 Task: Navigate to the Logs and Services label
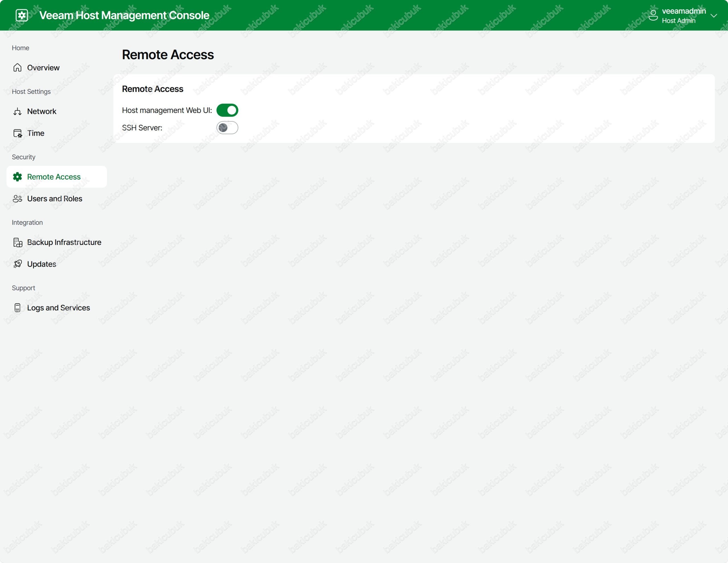[58, 308]
